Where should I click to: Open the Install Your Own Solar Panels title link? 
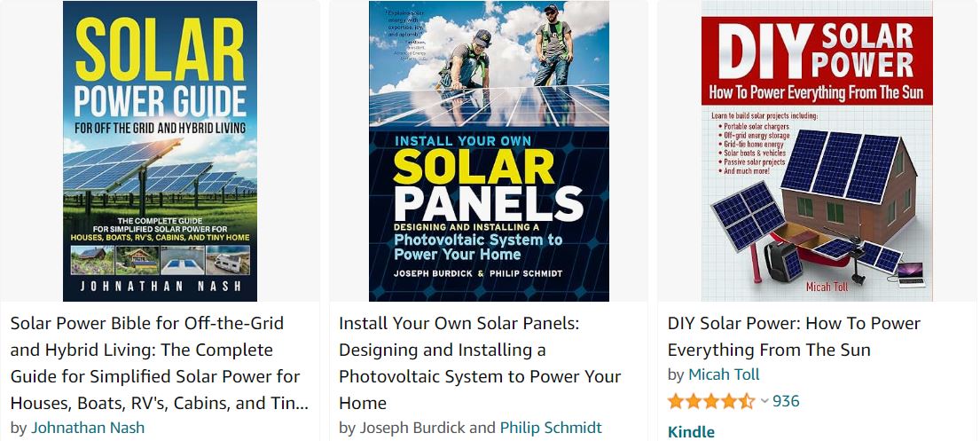coord(480,363)
